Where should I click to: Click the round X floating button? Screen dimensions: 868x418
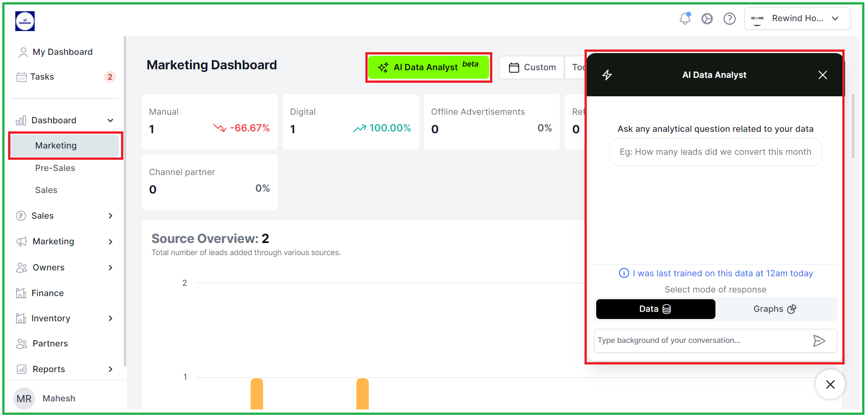830,384
